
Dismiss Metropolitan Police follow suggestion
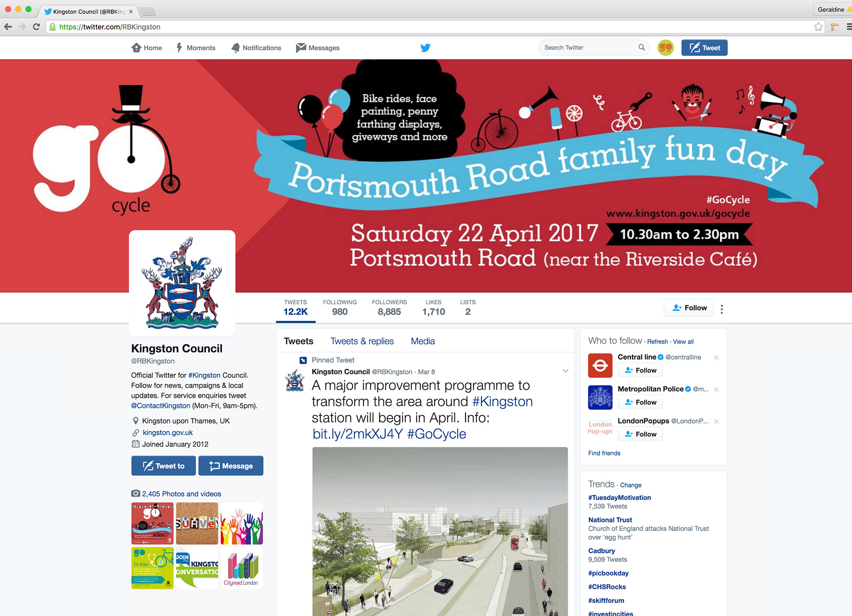(x=716, y=389)
